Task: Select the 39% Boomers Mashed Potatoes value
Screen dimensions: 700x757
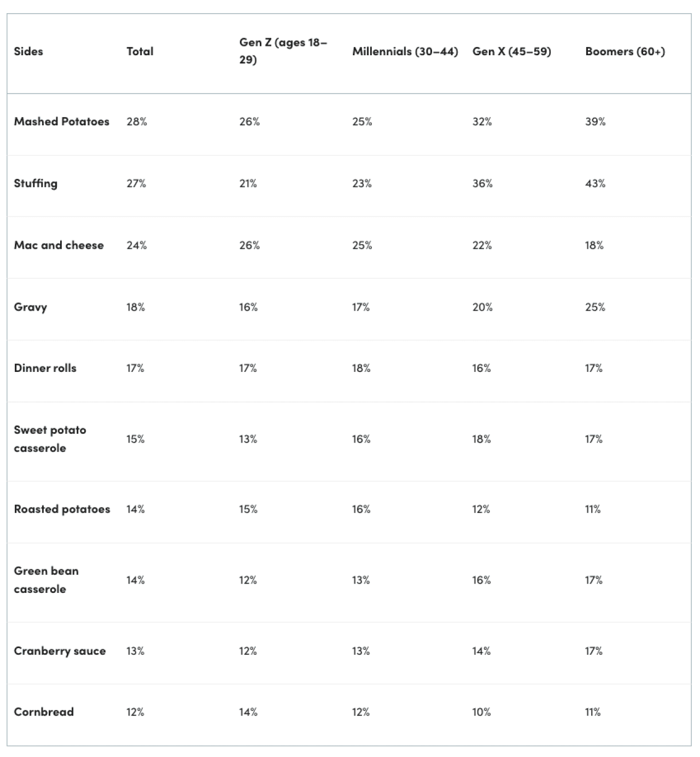Action: tap(595, 121)
